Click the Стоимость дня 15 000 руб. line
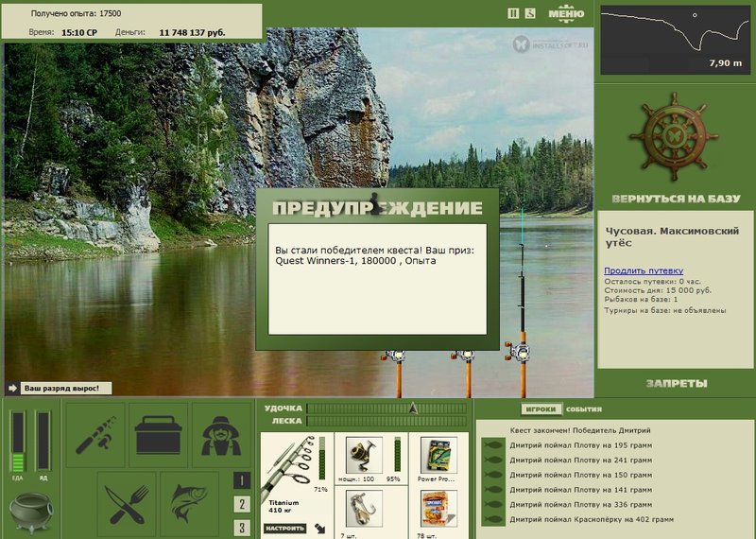 [658, 290]
